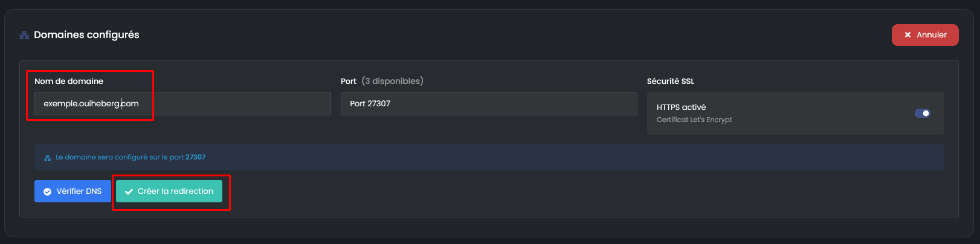Screen dimensions: 980x244
Task: Click the network icon in the info banner
Action: [48, 158]
